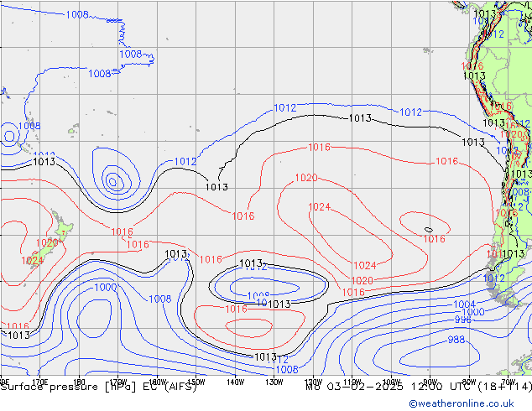Click the red "1020" label directly above upper "1024"
This screenshot has width=532, height=411.
click(306, 178)
